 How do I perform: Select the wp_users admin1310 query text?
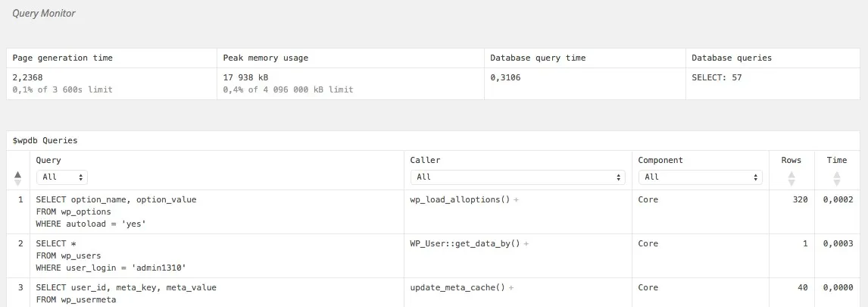pos(111,255)
